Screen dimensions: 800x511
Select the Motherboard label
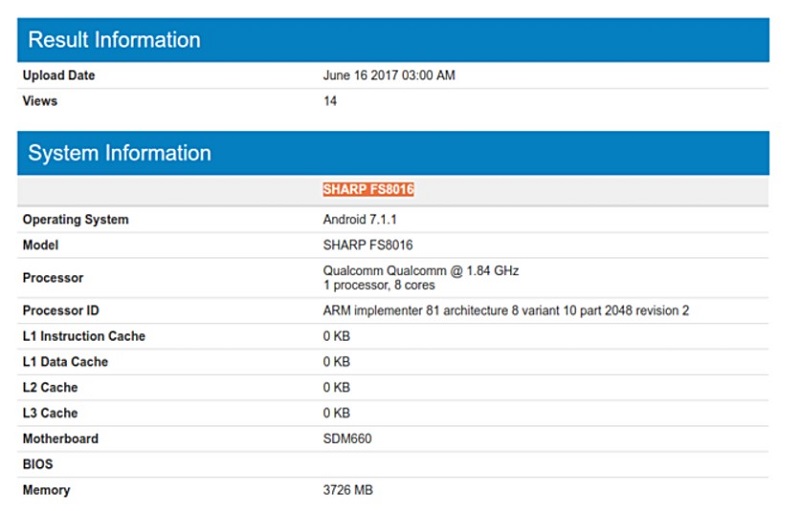(60, 439)
